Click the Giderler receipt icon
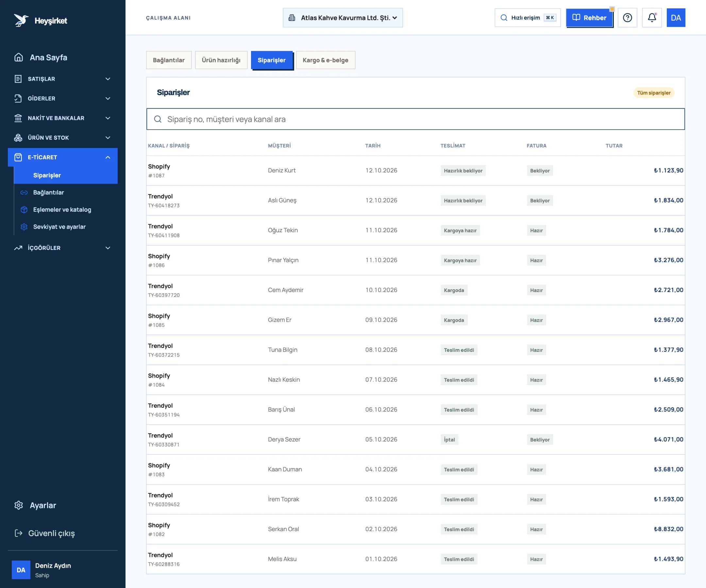 coord(18,98)
